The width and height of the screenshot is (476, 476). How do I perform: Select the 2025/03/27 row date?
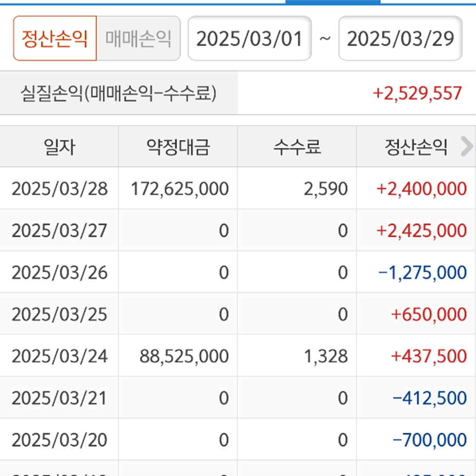tap(59, 231)
